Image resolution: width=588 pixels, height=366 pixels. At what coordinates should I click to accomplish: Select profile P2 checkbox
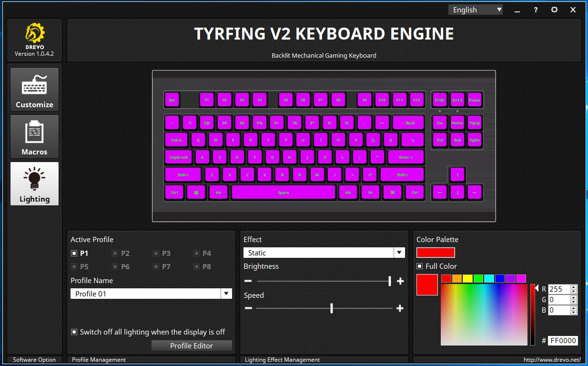(x=115, y=253)
